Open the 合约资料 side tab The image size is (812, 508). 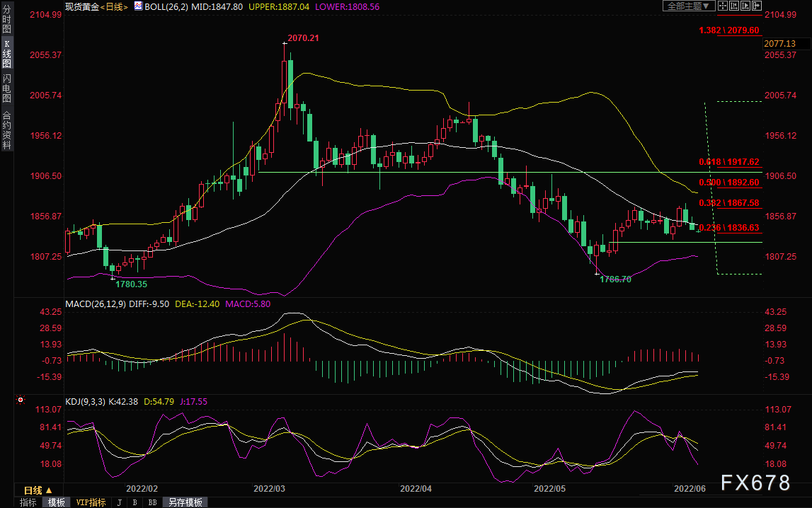click(x=6, y=129)
